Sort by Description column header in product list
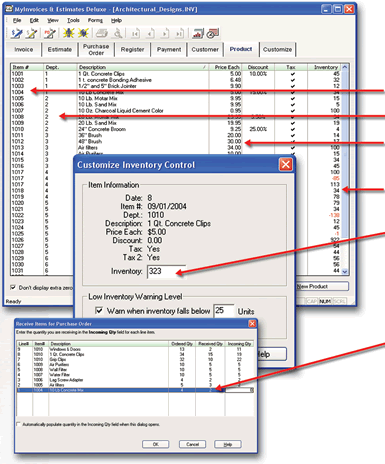385x464 pixels. pos(143,67)
